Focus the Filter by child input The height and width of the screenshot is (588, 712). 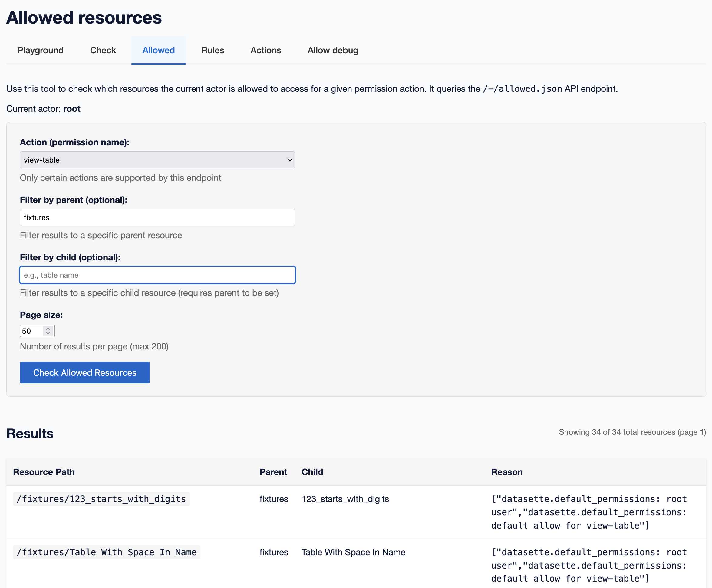[x=157, y=275]
